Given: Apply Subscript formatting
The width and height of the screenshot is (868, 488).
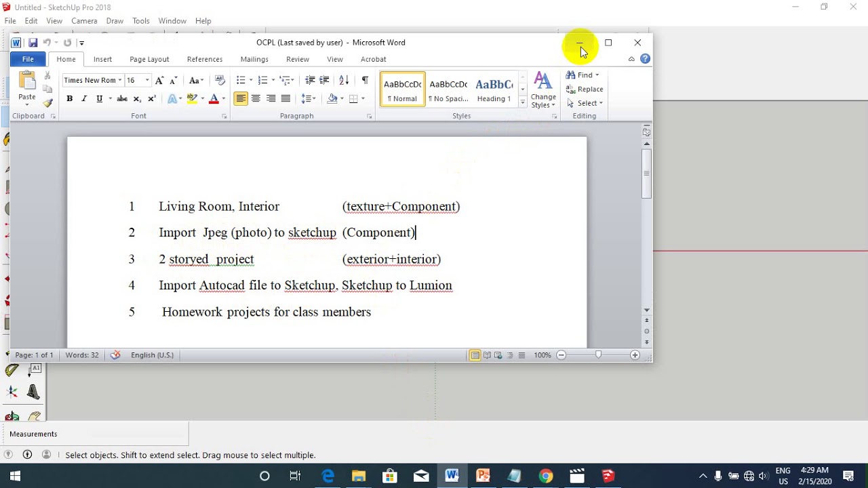Looking at the screenshot, I should [x=137, y=99].
